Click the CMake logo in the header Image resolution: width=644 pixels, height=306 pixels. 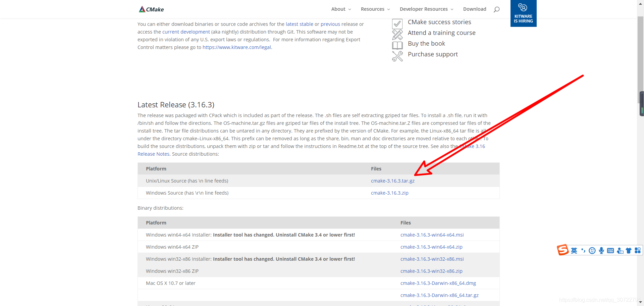(x=151, y=9)
